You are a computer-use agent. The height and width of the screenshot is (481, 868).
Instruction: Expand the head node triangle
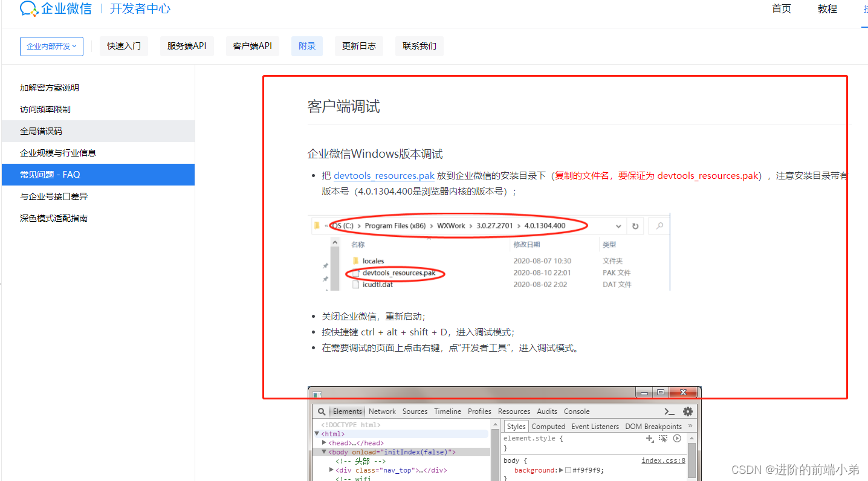(x=324, y=443)
